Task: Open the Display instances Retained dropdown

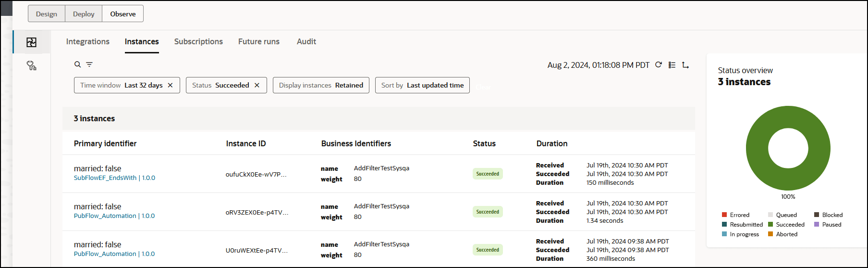Action: click(321, 85)
